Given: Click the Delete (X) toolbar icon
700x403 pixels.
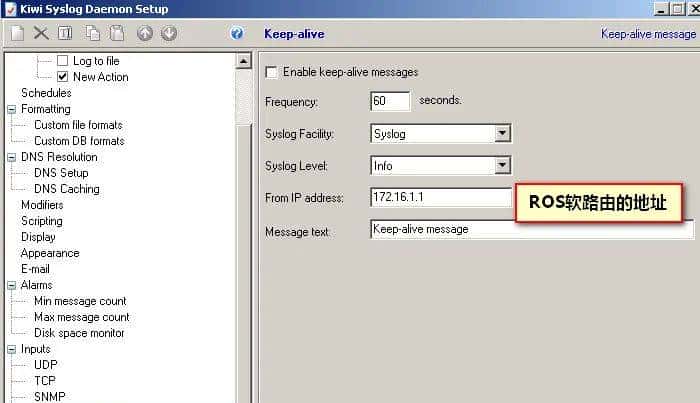Looking at the screenshot, I should click(41, 33).
